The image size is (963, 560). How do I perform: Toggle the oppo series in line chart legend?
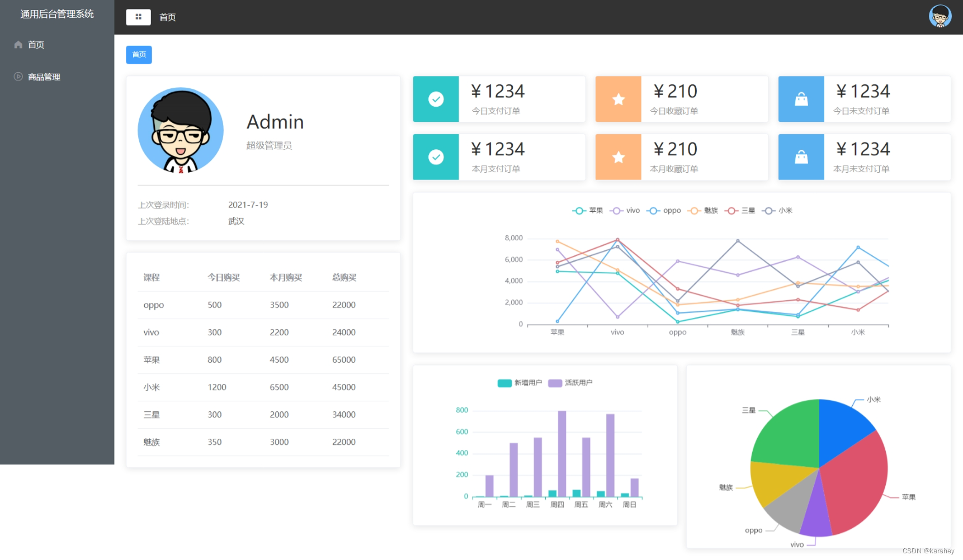(664, 211)
